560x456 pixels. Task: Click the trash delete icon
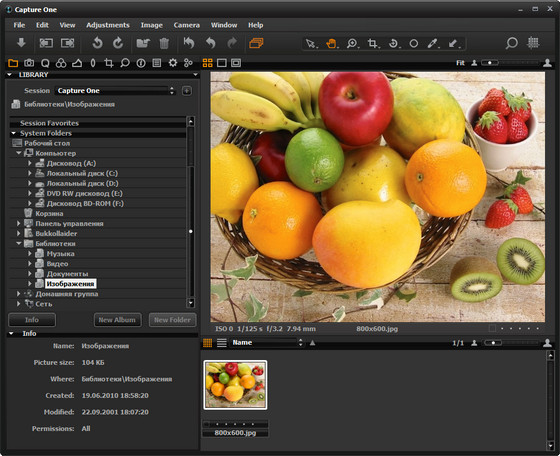164,43
